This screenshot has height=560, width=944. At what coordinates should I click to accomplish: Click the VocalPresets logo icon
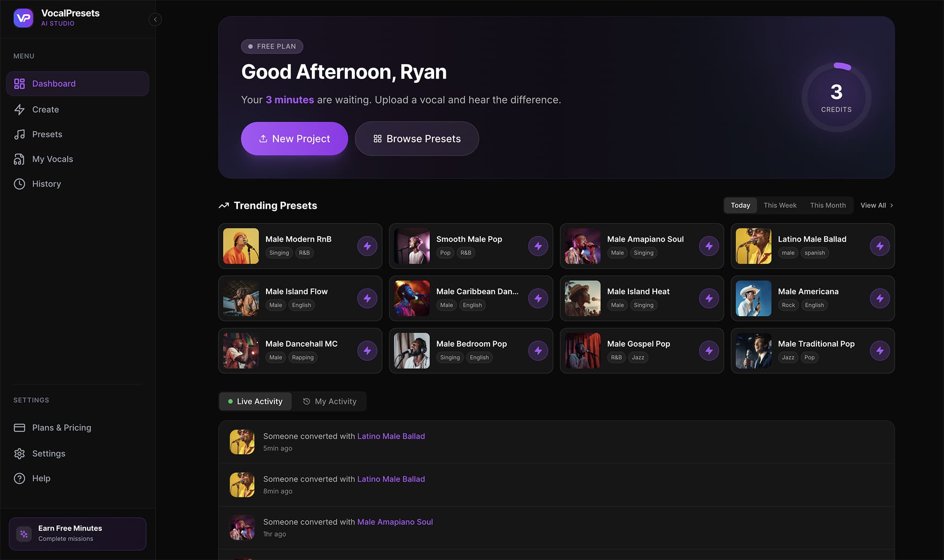pyautogui.click(x=23, y=18)
